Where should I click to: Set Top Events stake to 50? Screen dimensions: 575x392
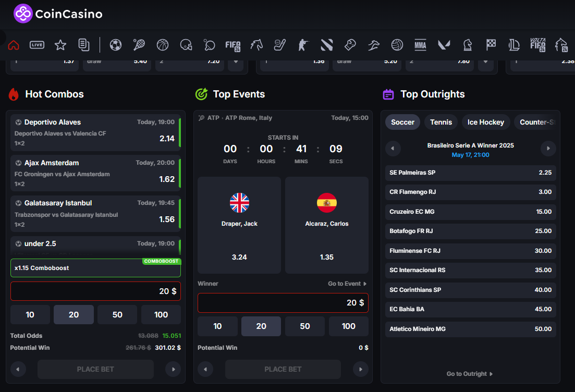click(x=305, y=326)
